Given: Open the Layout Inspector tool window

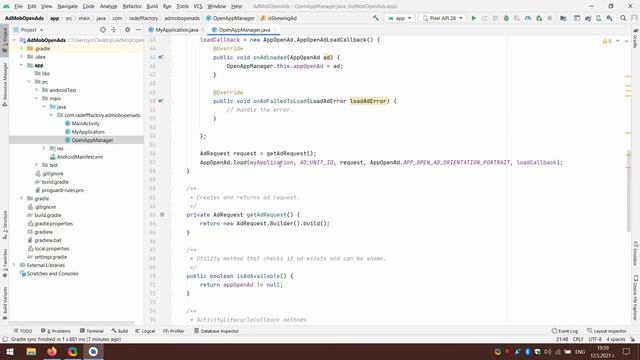Looking at the screenshot, I should pos(607,331).
